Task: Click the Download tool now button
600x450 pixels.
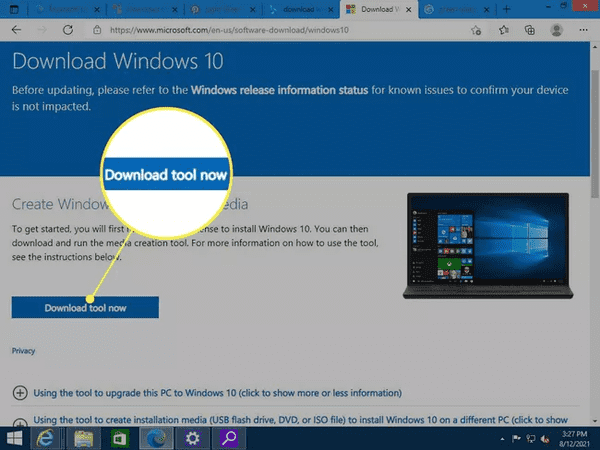Action: [85, 307]
